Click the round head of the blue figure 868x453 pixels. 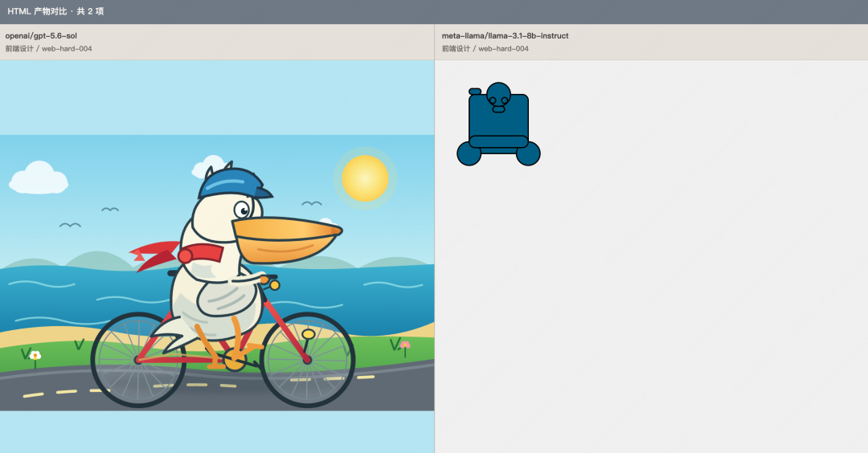coord(498,95)
